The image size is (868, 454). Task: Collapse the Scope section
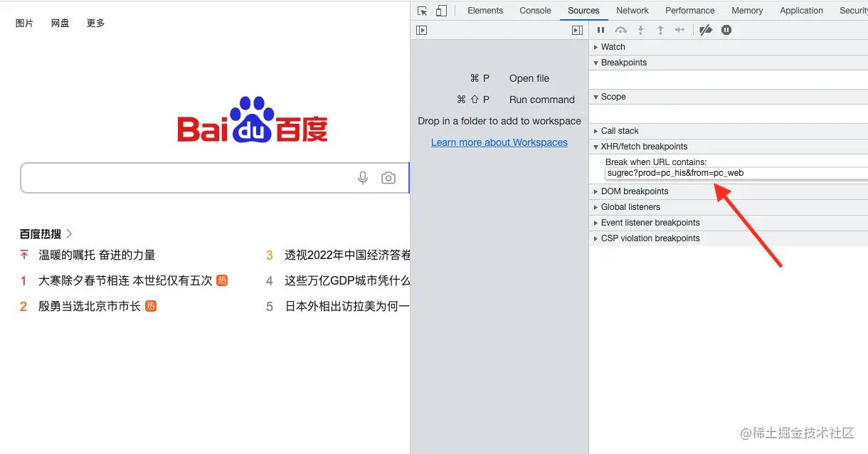729,97
